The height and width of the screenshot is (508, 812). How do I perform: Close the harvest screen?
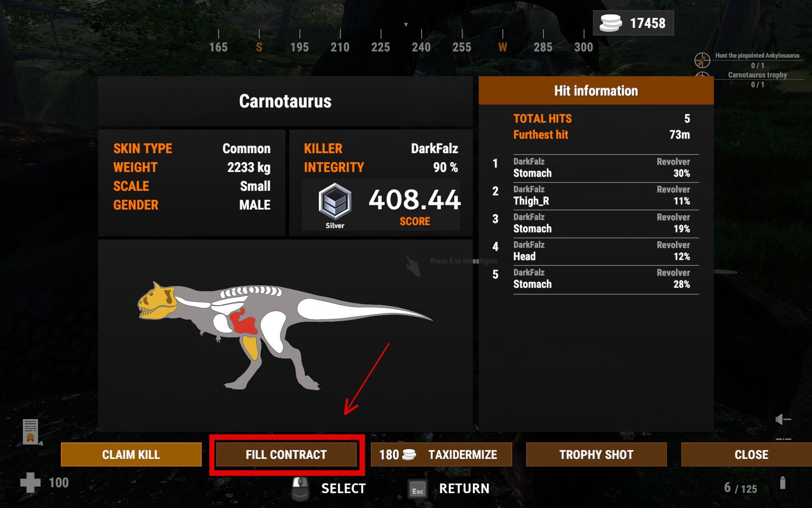[747, 455]
